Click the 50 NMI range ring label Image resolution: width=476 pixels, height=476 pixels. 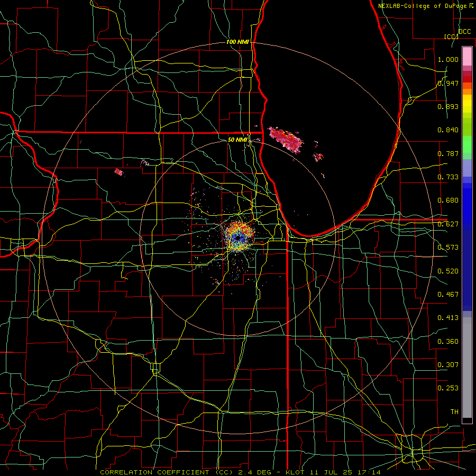click(237, 140)
